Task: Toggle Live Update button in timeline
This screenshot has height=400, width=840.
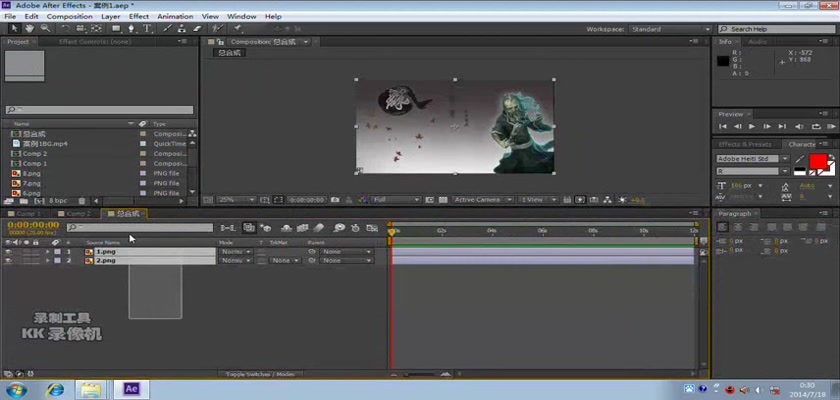Action: (249, 228)
